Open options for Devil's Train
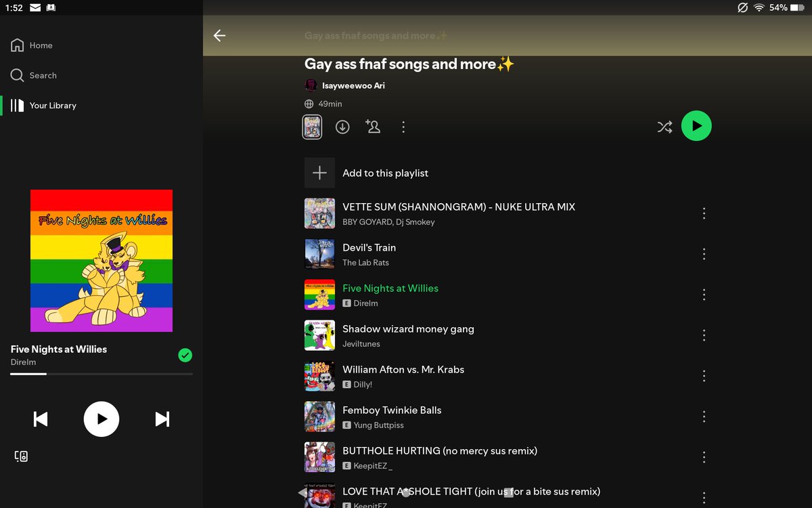The height and width of the screenshot is (508, 812). click(704, 254)
